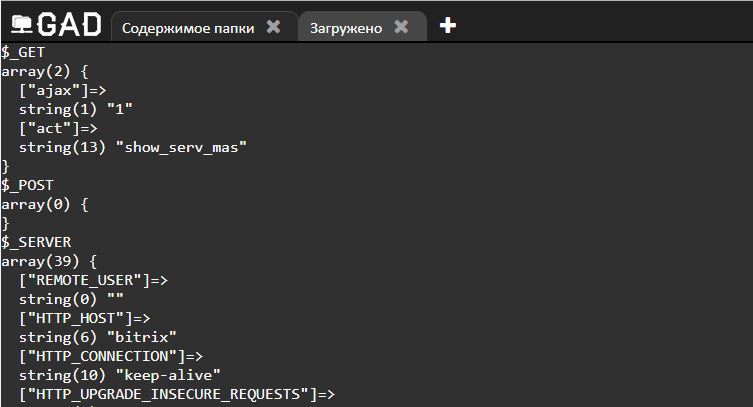Image resolution: width=753 pixels, height=407 pixels.
Task: Click the ["act"] key line
Action: point(58,128)
